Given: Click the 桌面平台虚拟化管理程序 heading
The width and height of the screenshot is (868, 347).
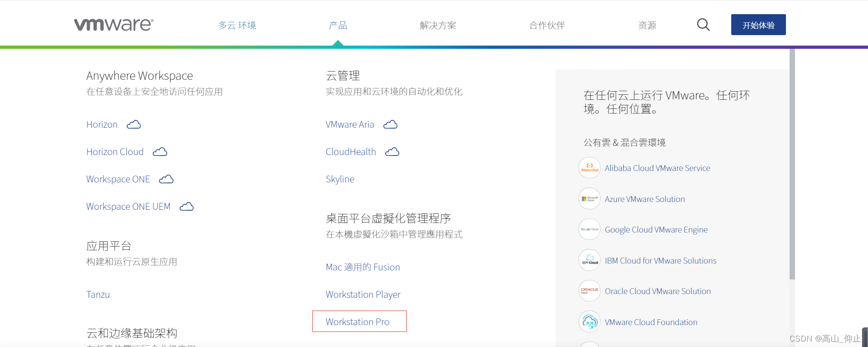Looking at the screenshot, I should (388, 218).
